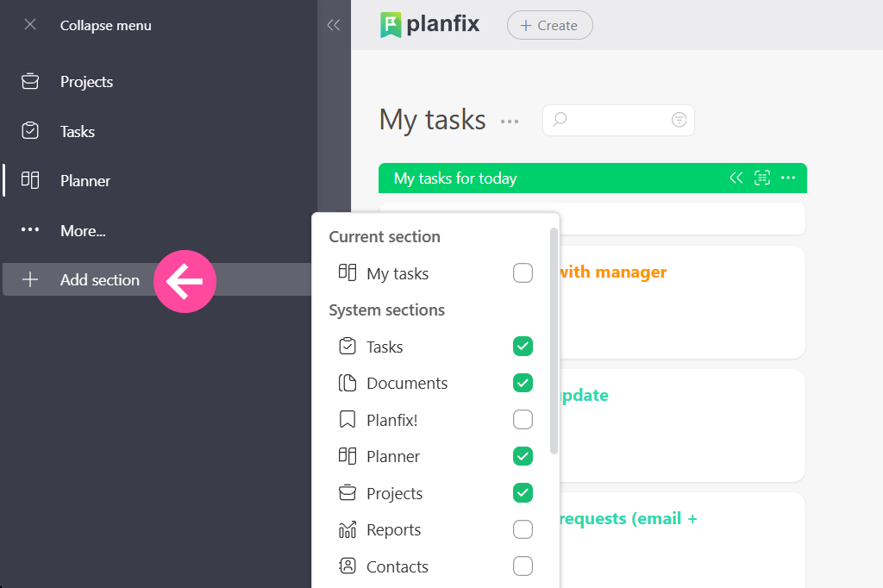This screenshot has height=588, width=883.
Task: Open Documents row in sections list
Action: click(406, 383)
